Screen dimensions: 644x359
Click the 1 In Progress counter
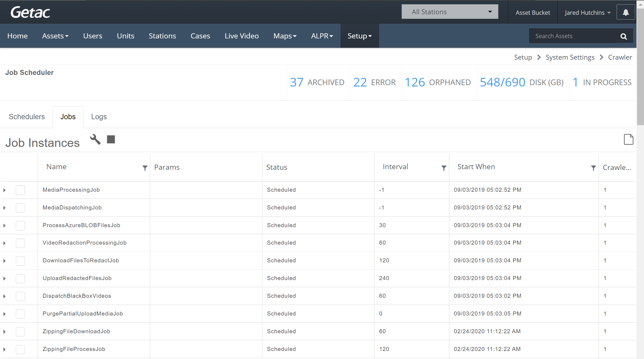click(x=602, y=82)
